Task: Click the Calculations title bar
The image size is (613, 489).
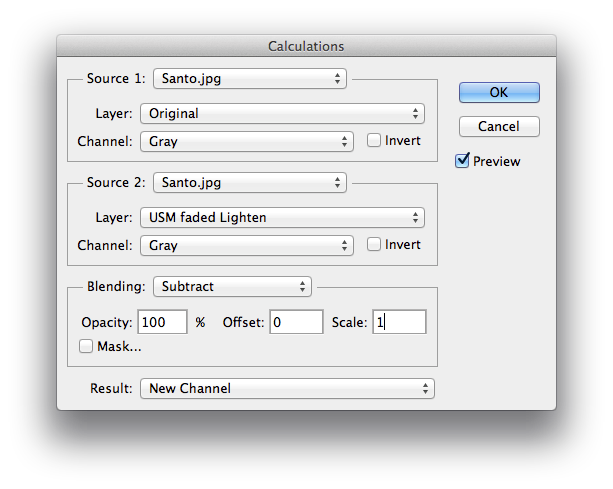Action: [x=306, y=46]
